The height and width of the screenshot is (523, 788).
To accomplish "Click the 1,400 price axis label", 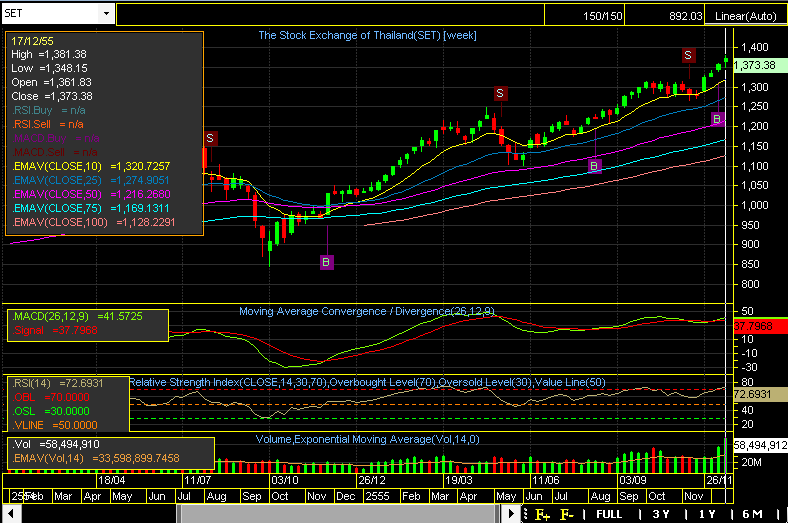I will (755, 48).
